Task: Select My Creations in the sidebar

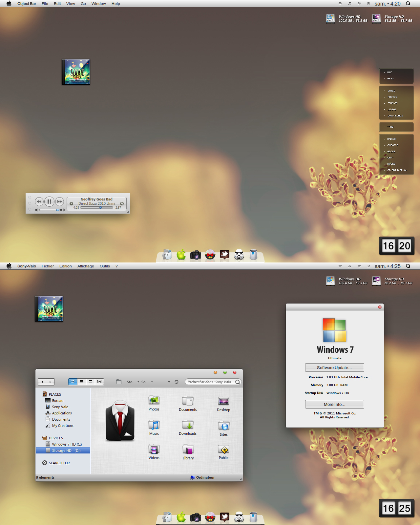Action: click(x=63, y=426)
